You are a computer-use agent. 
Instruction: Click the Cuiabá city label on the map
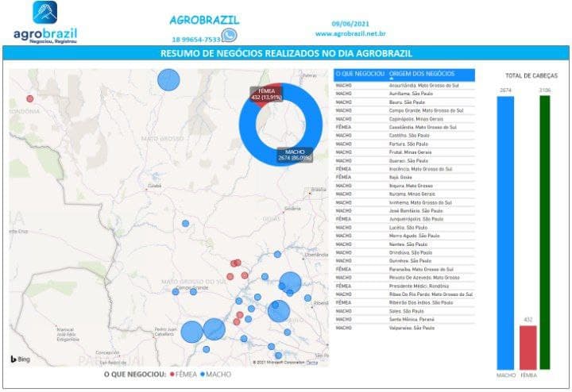pyautogui.click(x=154, y=186)
